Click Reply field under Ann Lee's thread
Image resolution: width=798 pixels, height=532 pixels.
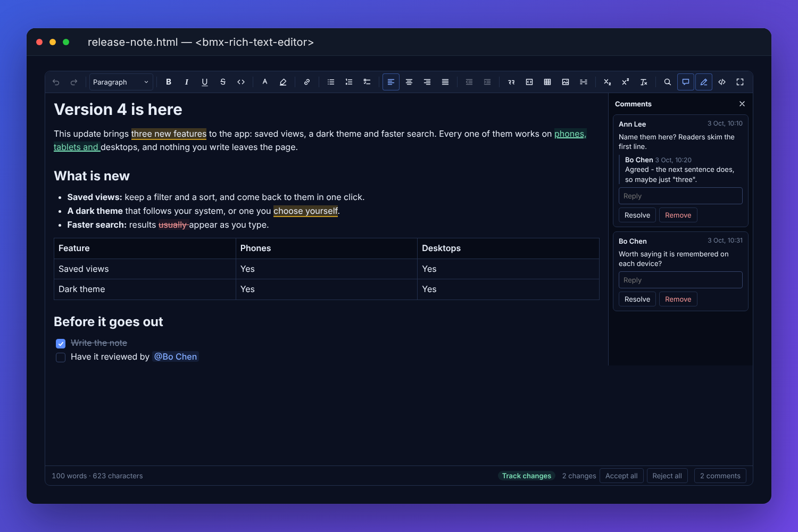pos(680,196)
